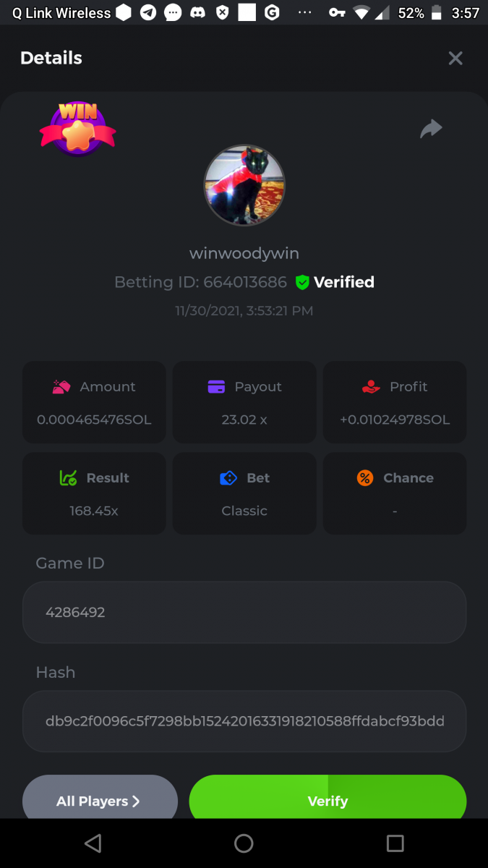Tap the Bet dice icon
This screenshot has width=488, height=868.
(228, 478)
